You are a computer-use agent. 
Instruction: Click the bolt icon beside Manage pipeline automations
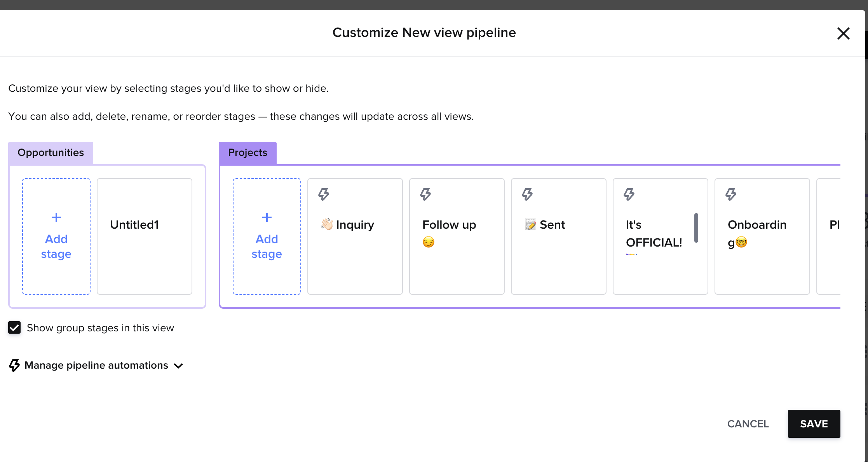pos(14,365)
